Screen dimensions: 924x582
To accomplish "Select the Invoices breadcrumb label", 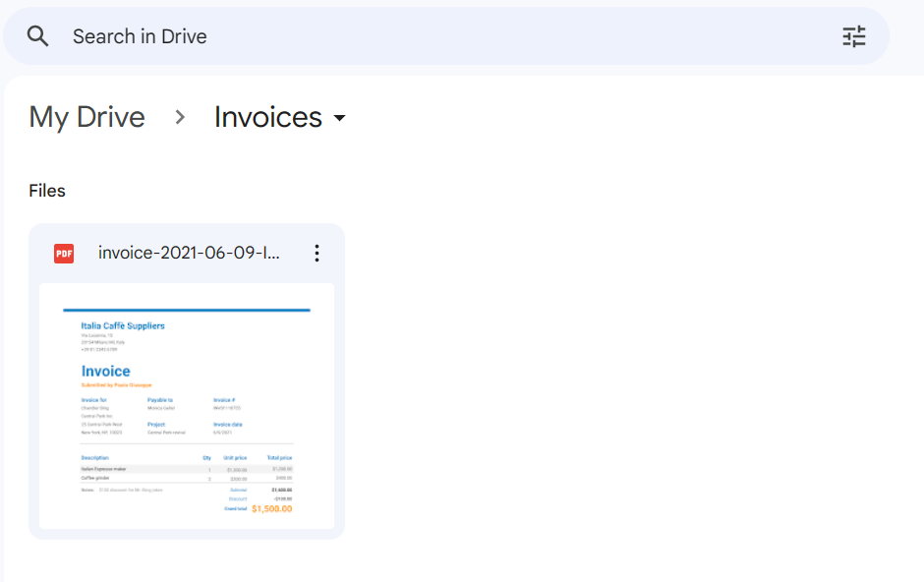I will (266, 117).
